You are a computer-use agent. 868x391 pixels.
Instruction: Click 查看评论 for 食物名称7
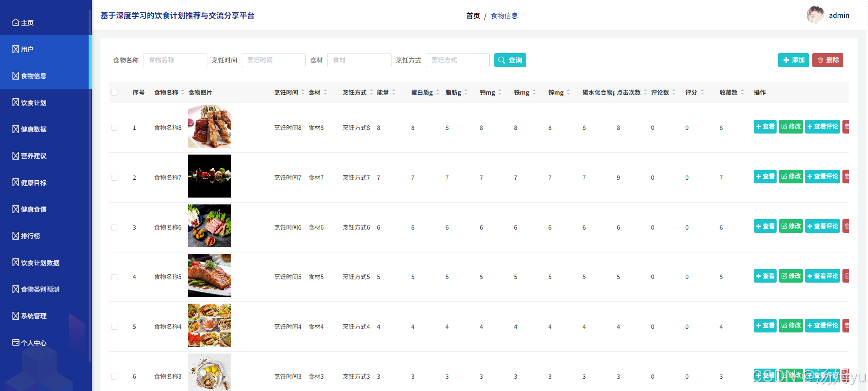[822, 177]
